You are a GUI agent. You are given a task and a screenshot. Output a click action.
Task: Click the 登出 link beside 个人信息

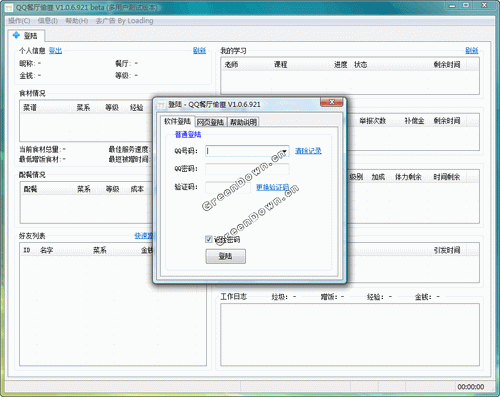55,51
